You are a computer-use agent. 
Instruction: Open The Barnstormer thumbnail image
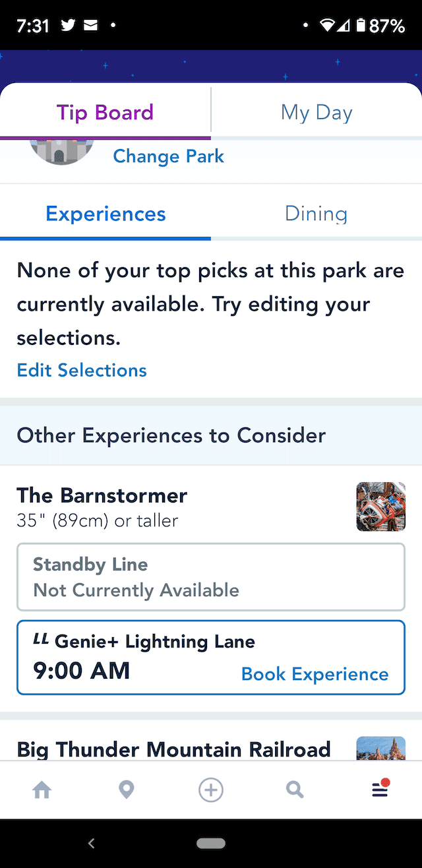[381, 507]
